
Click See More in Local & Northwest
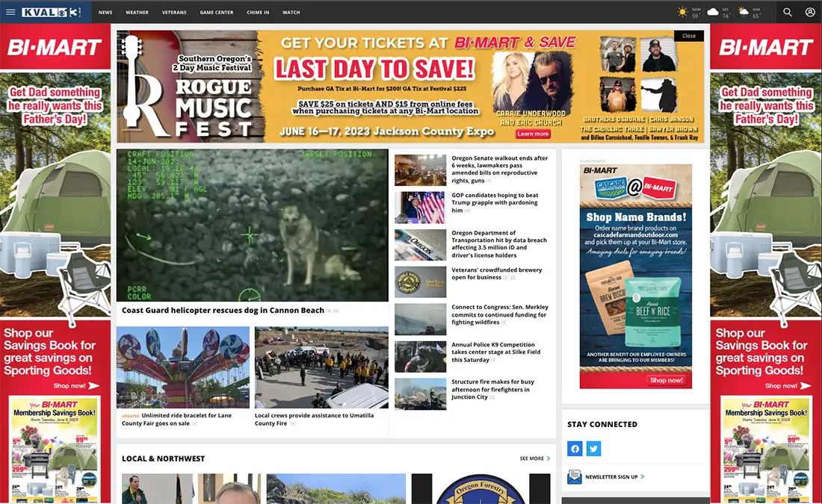pos(531,458)
